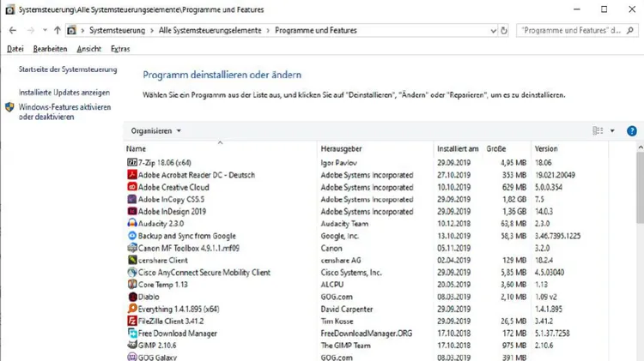Screen dimensions: 644x361
Task: Select Cisco AnyConnect Secure Mobility Client row
Action: click(x=366, y=273)
